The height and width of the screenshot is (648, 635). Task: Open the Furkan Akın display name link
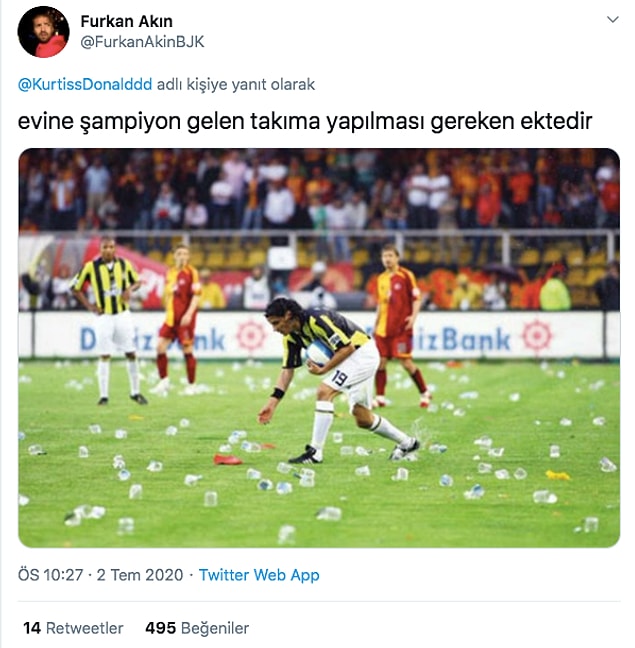click(126, 21)
